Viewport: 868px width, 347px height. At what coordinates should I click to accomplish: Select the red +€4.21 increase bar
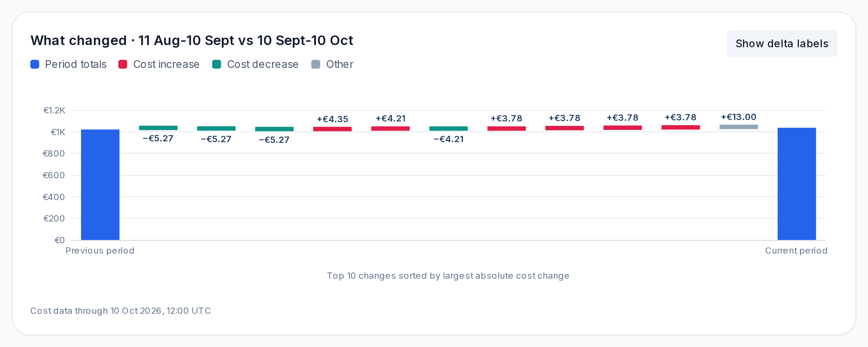[x=390, y=128]
